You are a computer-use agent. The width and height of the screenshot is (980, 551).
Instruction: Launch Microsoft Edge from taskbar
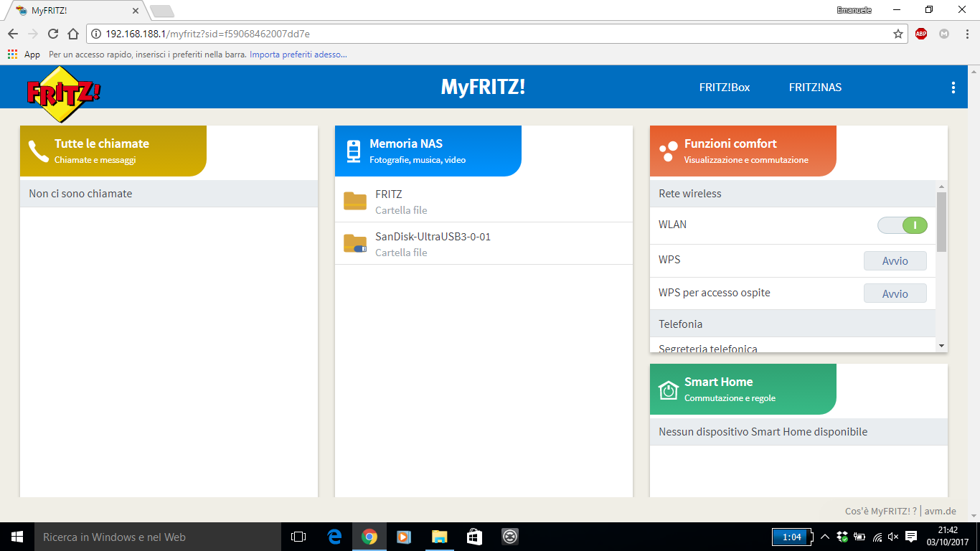tap(334, 537)
